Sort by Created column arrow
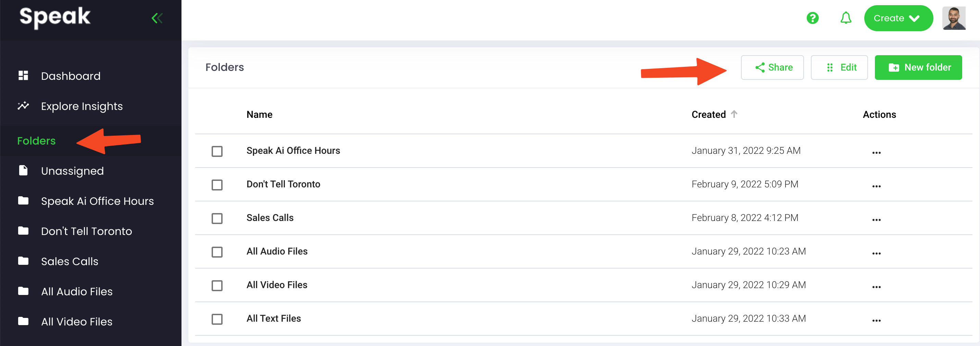 [x=734, y=114]
